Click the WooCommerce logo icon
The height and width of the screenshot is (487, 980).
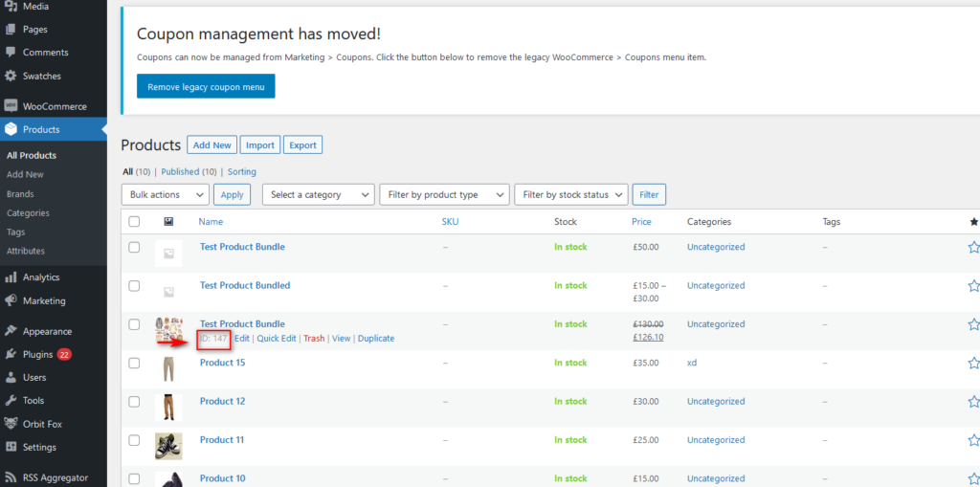point(10,106)
